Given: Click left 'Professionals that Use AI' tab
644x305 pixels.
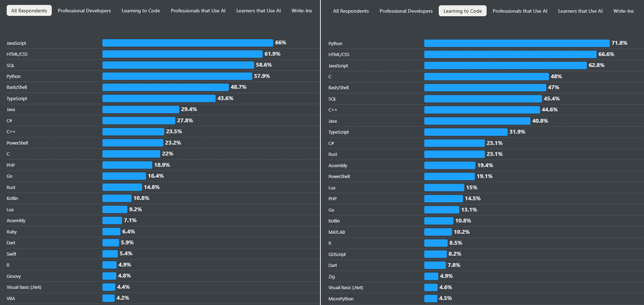Looking at the screenshot, I should pyautogui.click(x=198, y=11).
